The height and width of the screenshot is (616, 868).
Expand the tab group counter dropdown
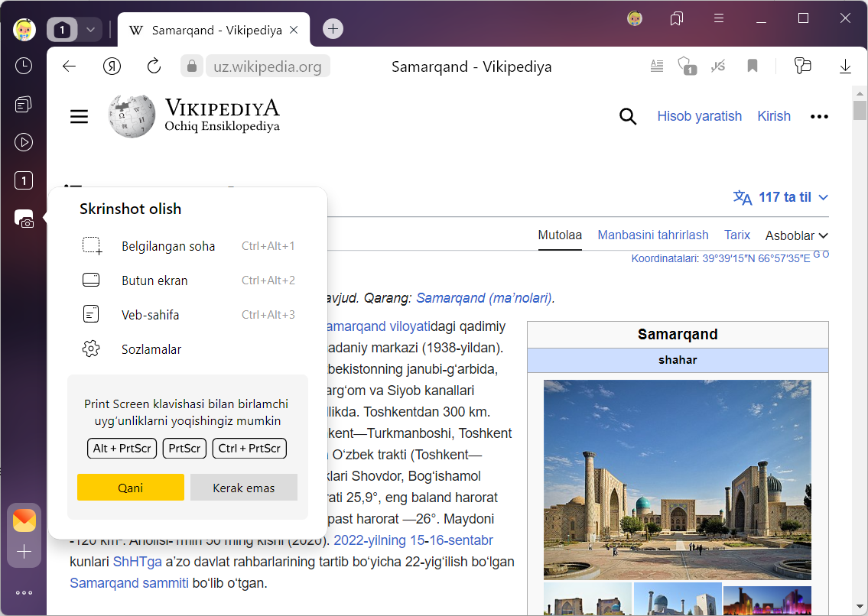90,30
